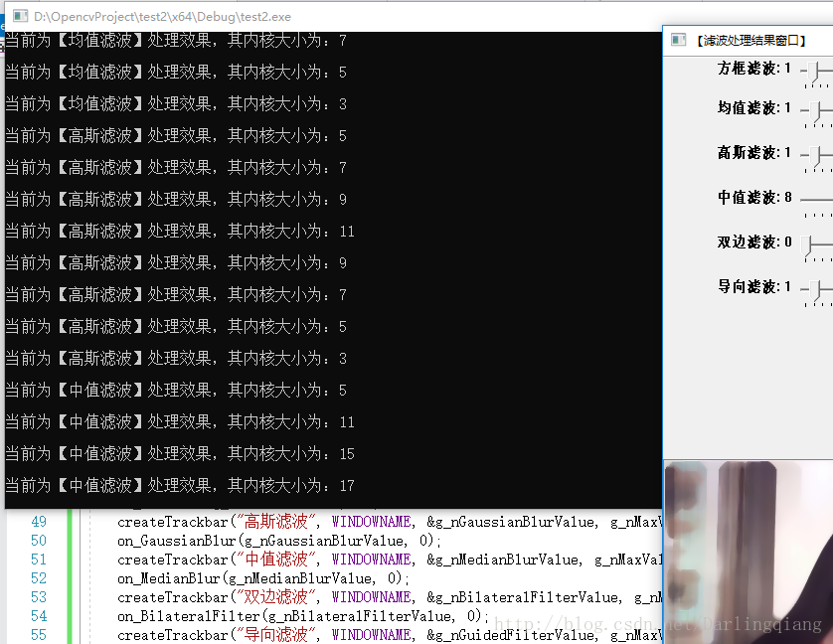Click the filtered image preview in result window

point(749,553)
